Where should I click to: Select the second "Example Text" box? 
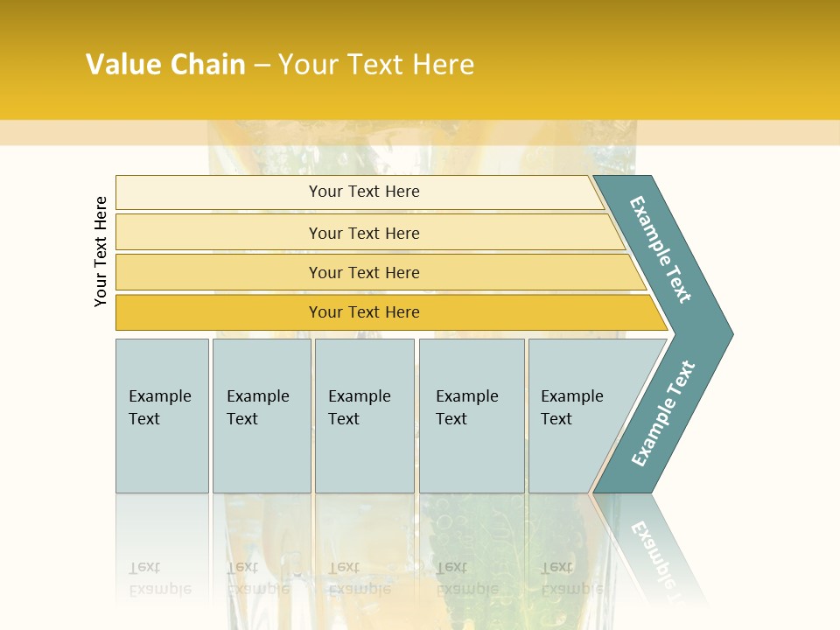pos(262,416)
